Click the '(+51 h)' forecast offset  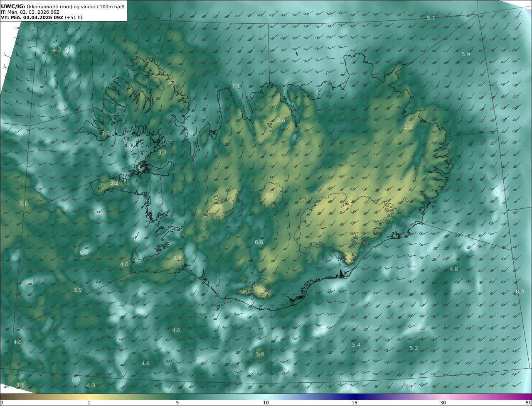click(x=74, y=18)
